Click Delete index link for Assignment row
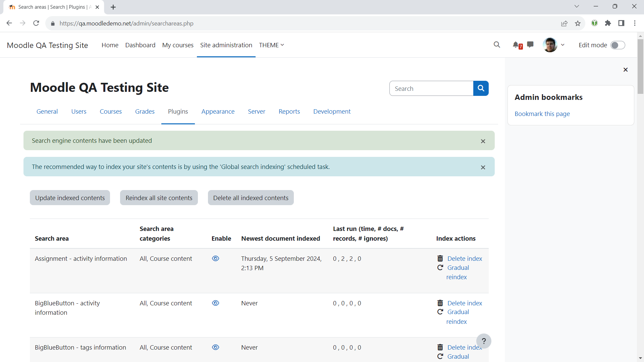Screen dimensions: 644x362 click(465, 258)
